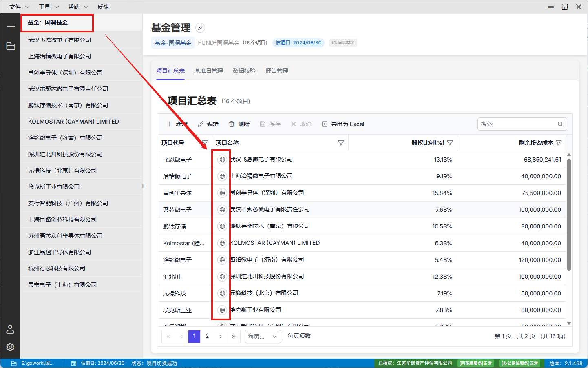
Task: Open the folder icon in left sidebar
Action: pyautogui.click(x=11, y=46)
